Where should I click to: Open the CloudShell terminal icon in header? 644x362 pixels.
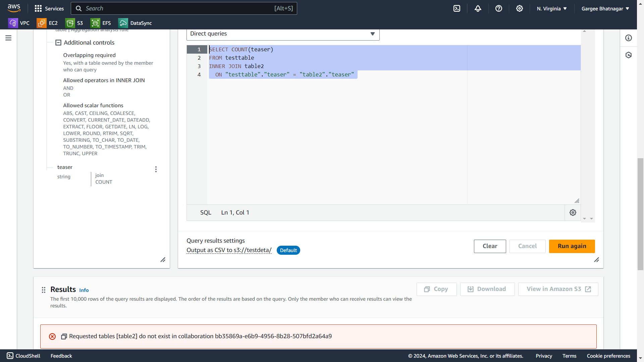click(x=457, y=9)
